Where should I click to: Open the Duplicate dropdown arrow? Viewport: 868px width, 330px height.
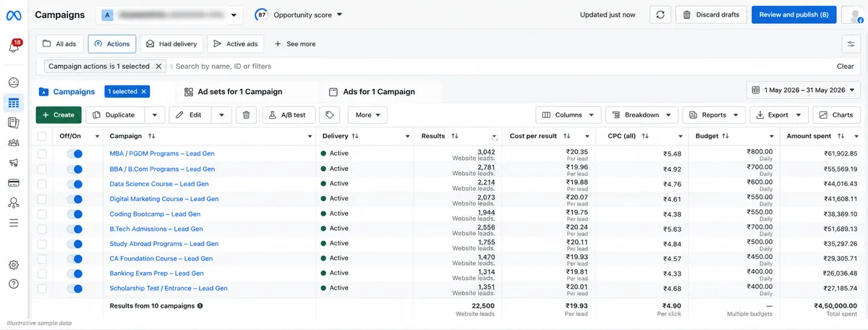coord(155,114)
